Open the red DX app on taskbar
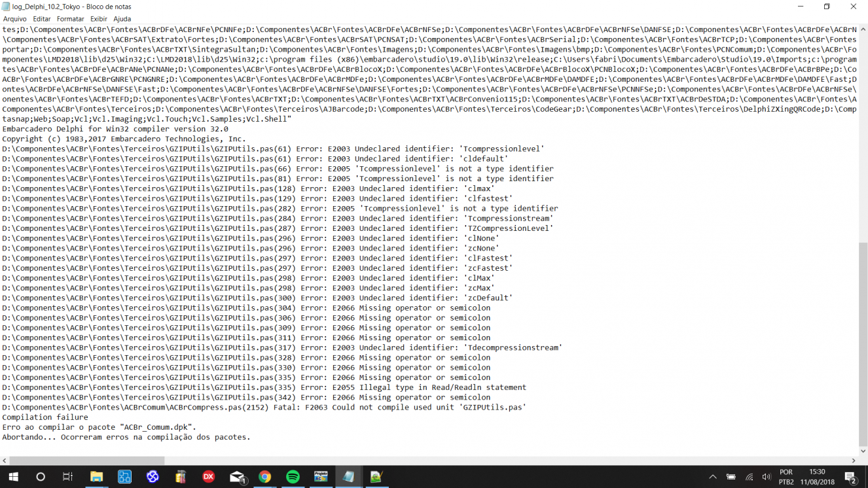The height and width of the screenshot is (488, 868). pos(209,477)
